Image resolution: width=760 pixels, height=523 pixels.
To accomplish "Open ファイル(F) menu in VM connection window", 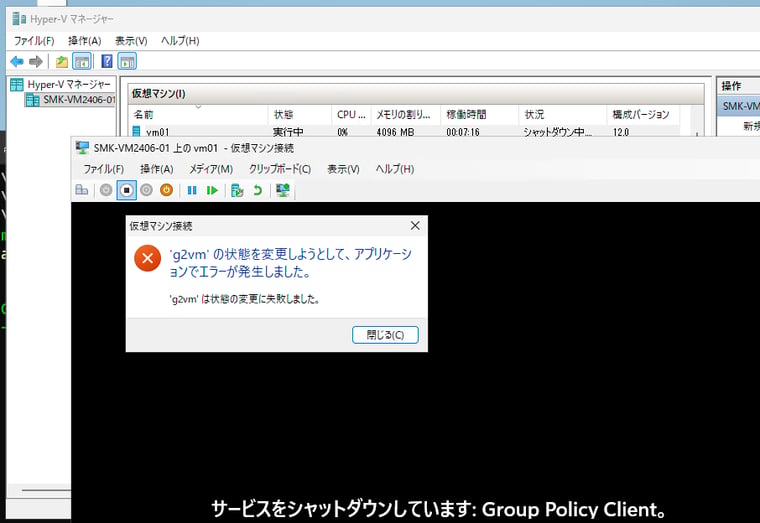I will pos(103,169).
